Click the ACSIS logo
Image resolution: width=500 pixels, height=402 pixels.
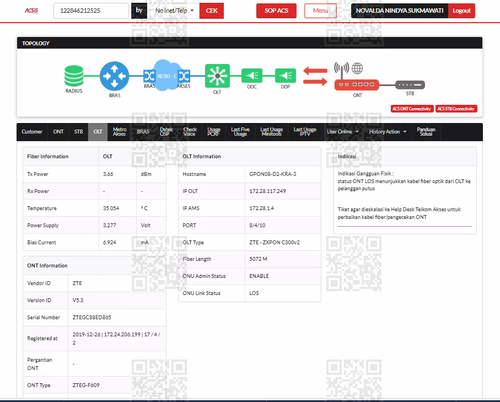pos(32,11)
